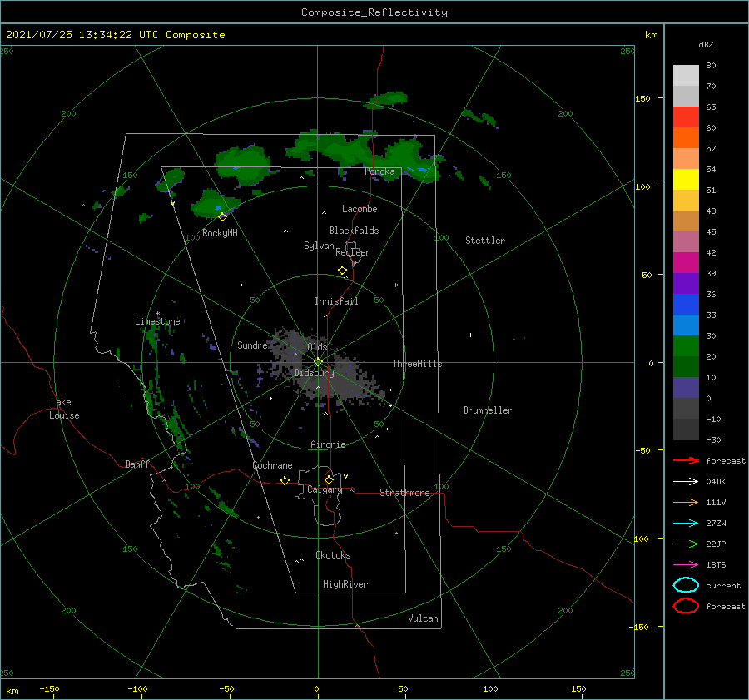
Task: Click the RockyMH label
Action: 220,233
